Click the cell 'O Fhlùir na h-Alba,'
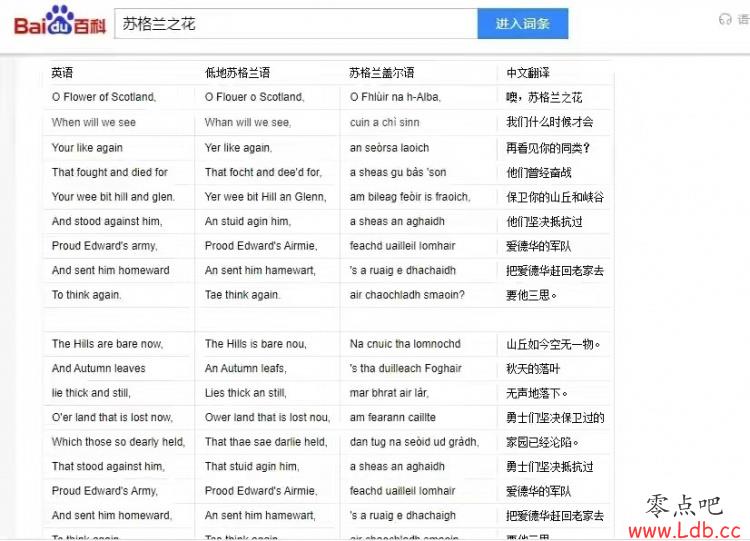This screenshot has height=541, width=750. (395, 97)
